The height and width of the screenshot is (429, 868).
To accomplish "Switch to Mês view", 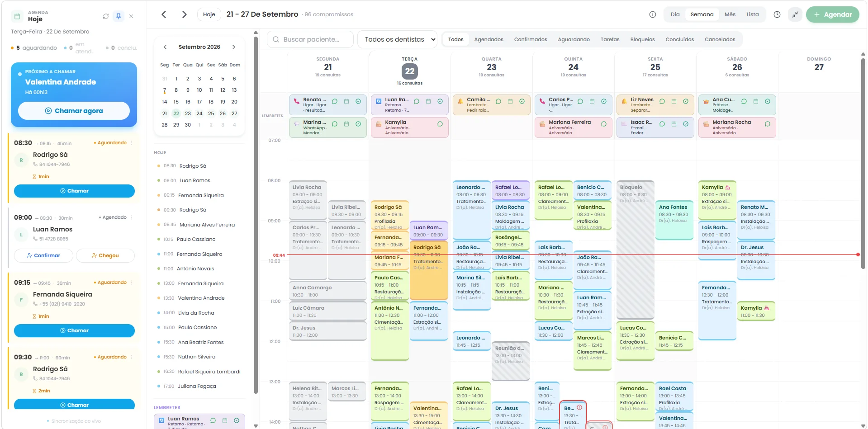I will click(x=730, y=14).
